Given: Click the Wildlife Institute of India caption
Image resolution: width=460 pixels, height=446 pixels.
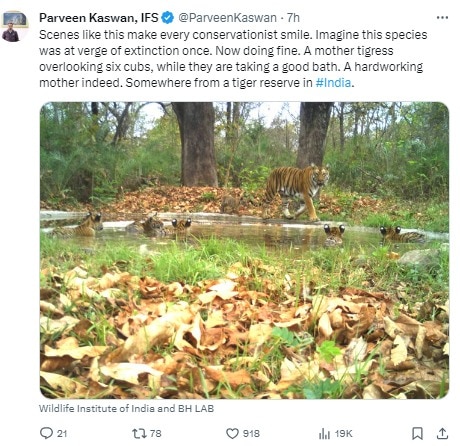Looking at the screenshot, I should point(126,408).
